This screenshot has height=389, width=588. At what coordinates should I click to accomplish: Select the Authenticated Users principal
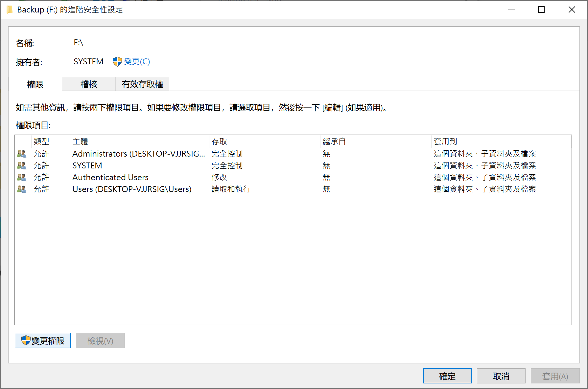pos(110,177)
